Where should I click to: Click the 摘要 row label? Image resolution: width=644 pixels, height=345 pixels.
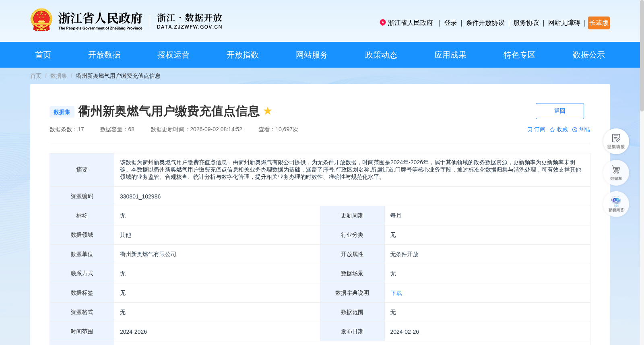click(82, 170)
